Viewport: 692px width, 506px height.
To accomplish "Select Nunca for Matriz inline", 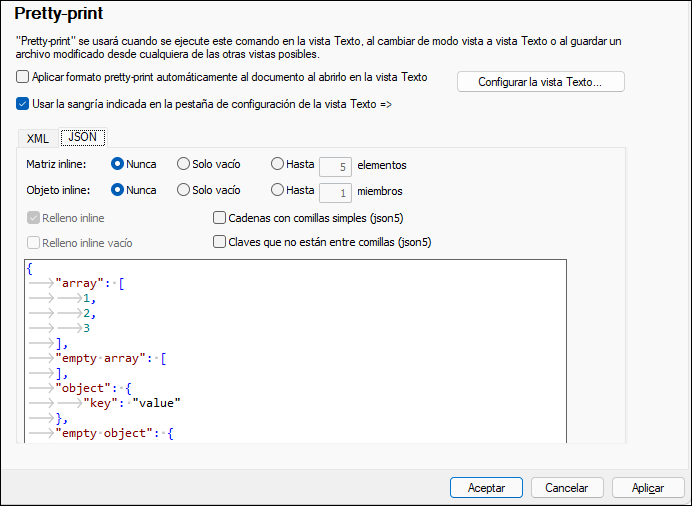I will 118,164.
